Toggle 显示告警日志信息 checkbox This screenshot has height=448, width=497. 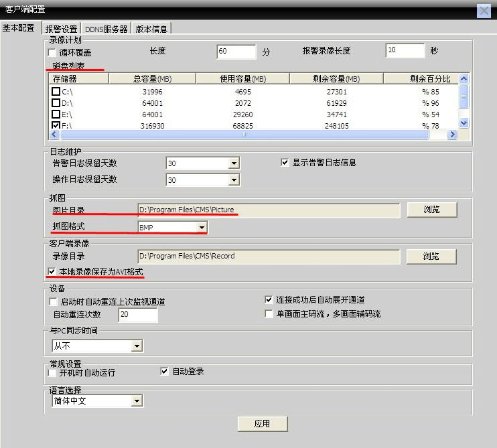pos(285,163)
